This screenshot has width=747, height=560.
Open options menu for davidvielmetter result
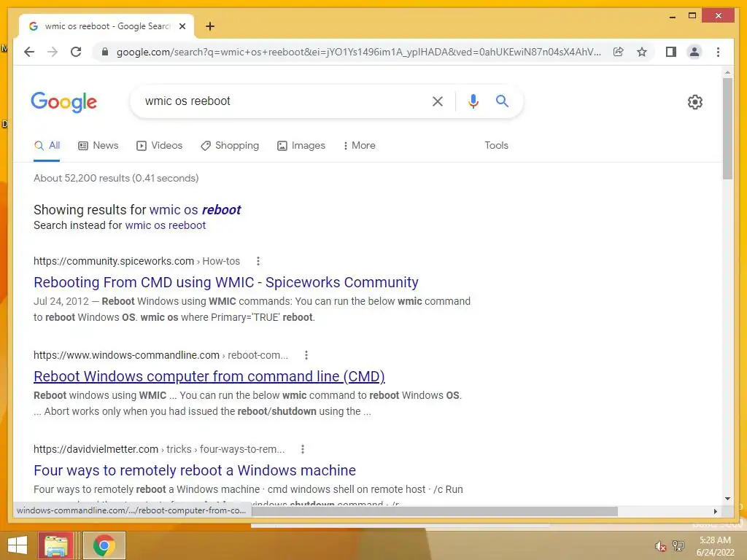pos(303,449)
